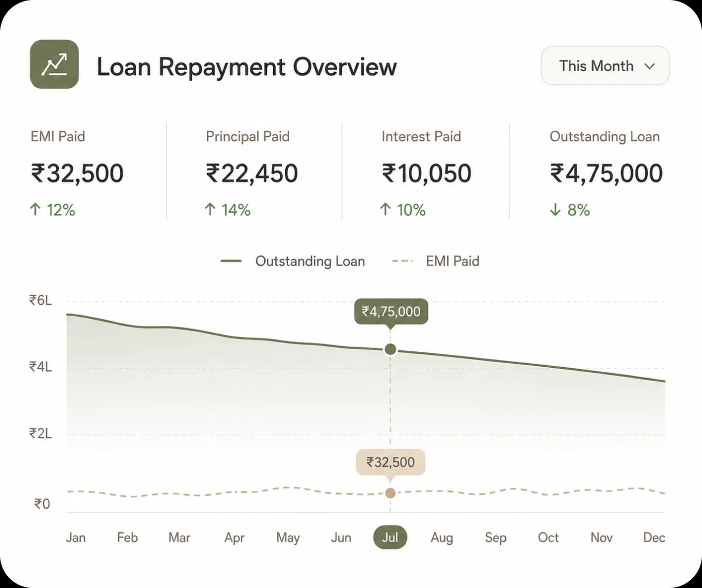Image resolution: width=702 pixels, height=588 pixels.
Task: Click the chevron arrow beside This Month
Action: coord(650,66)
